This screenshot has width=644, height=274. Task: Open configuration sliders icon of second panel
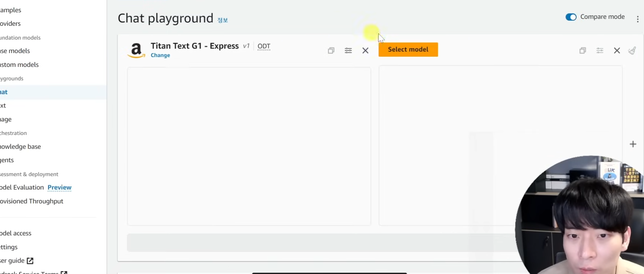click(600, 50)
